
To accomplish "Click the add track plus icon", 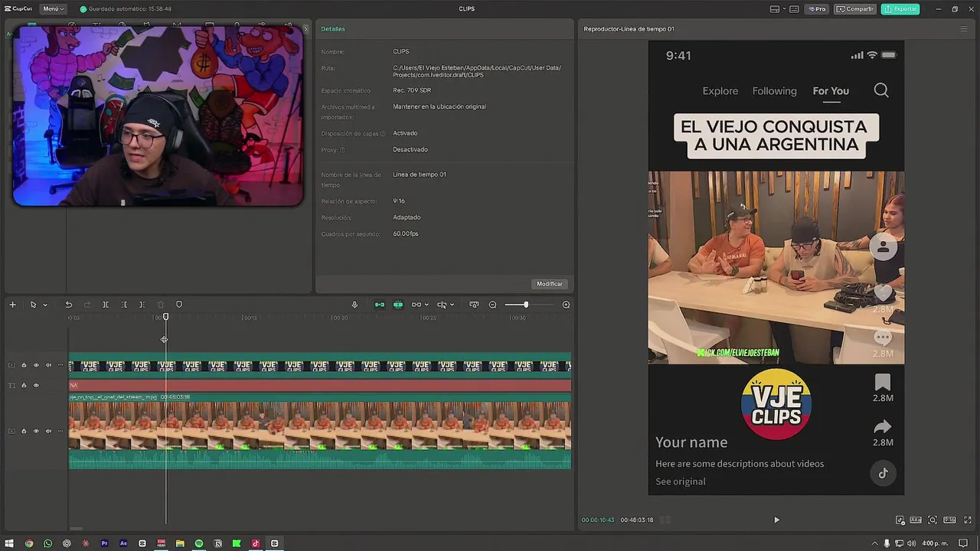I will pos(12,305).
